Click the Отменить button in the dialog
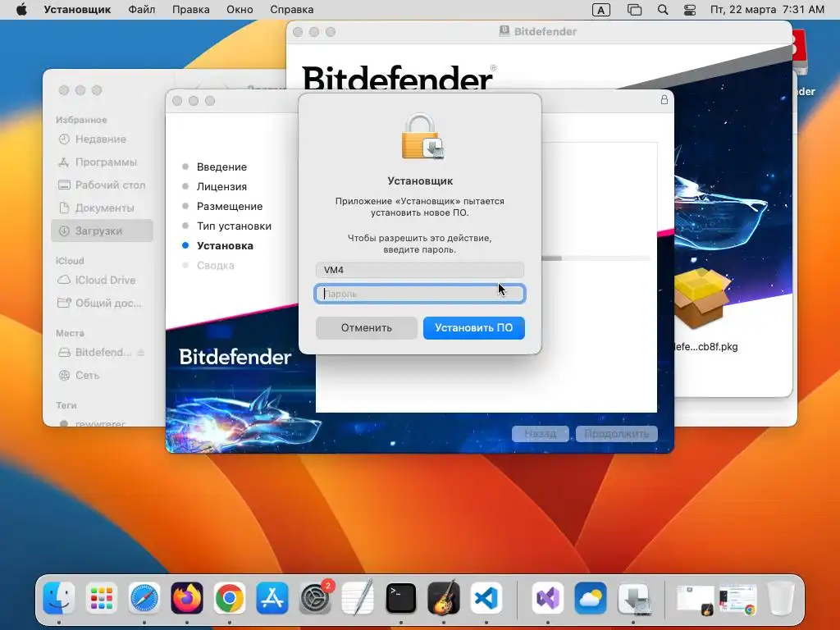The image size is (840, 630). 367,328
